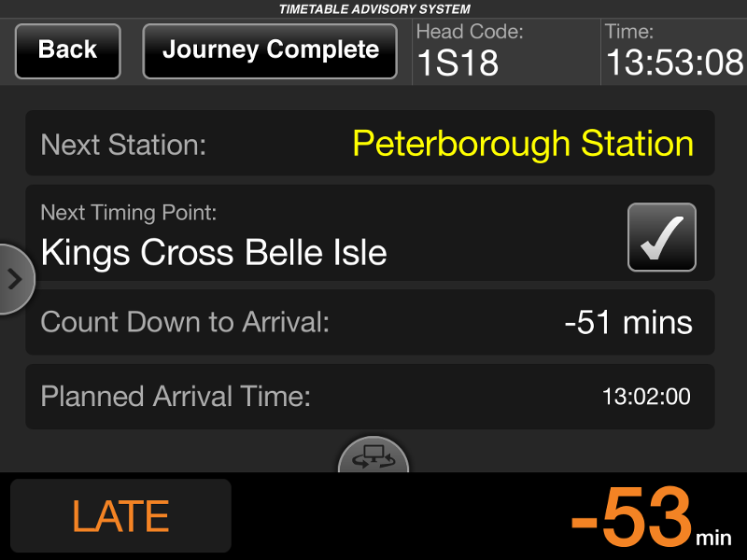Viewport: 747px width, 560px height.
Task: Tap the Head Code label text
Action: click(470, 32)
